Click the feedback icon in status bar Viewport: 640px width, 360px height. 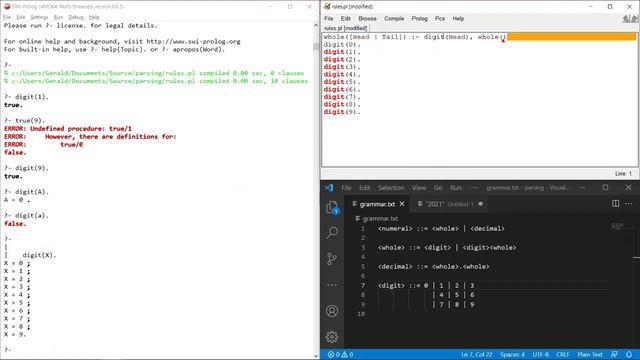614,355
